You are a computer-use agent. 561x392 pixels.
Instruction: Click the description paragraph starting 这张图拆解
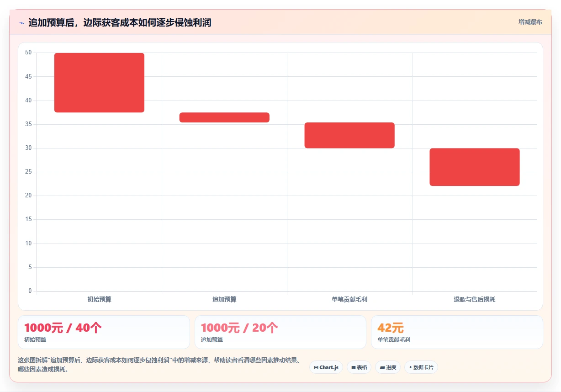(159, 365)
